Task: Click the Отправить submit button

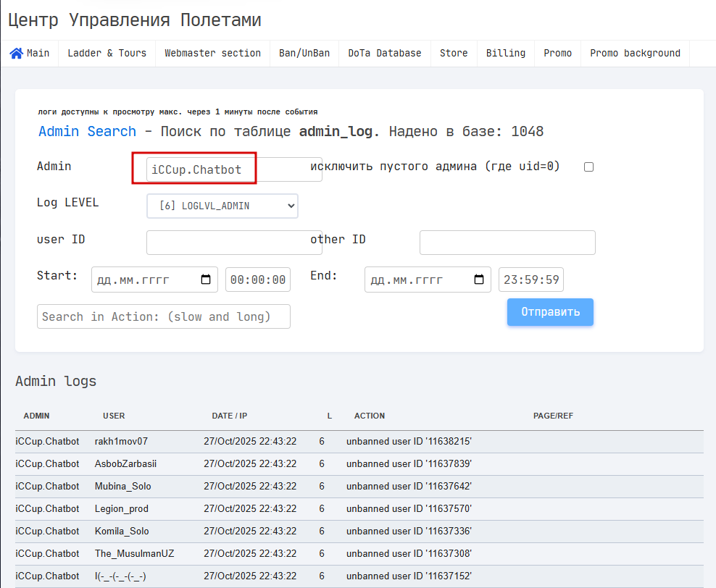Action: click(550, 312)
